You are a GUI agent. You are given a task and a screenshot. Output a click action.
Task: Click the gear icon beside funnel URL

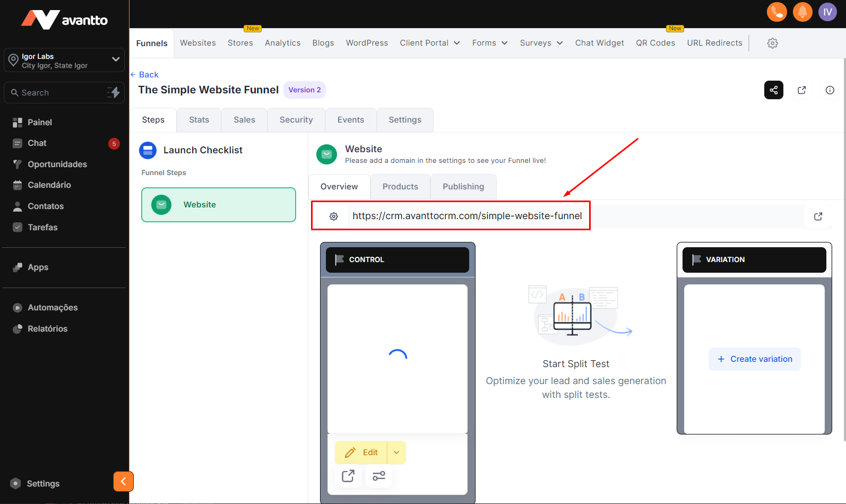click(334, 216)
